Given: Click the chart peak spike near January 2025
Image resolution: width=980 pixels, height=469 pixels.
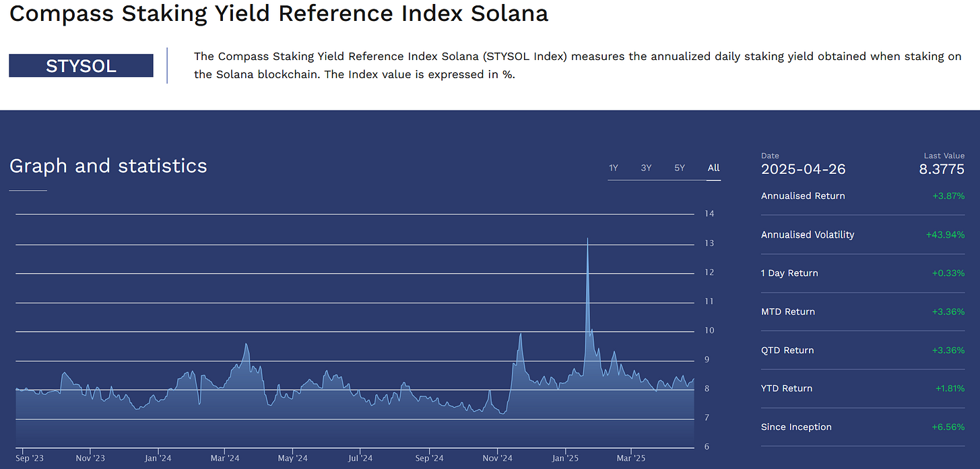Looking at the screenshot, I should pyautogui.click(x=587, y=239).
